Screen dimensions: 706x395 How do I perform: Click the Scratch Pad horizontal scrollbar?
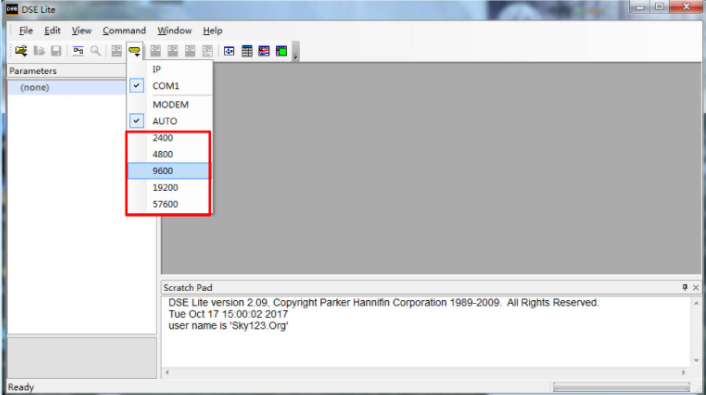click(x=425, y=372)
